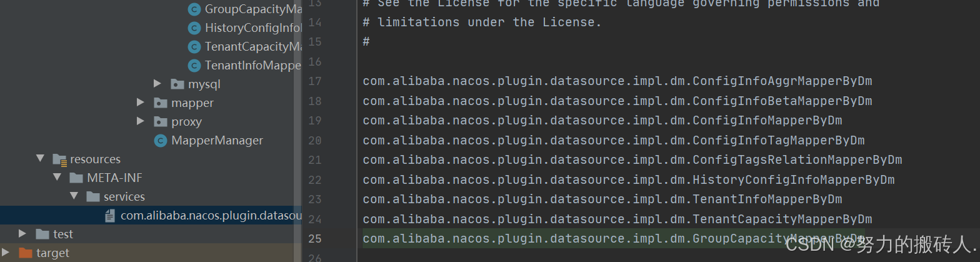Click the TenantInfoMapperByDm line
The image size is (980, 262).
tap(602, 199)
